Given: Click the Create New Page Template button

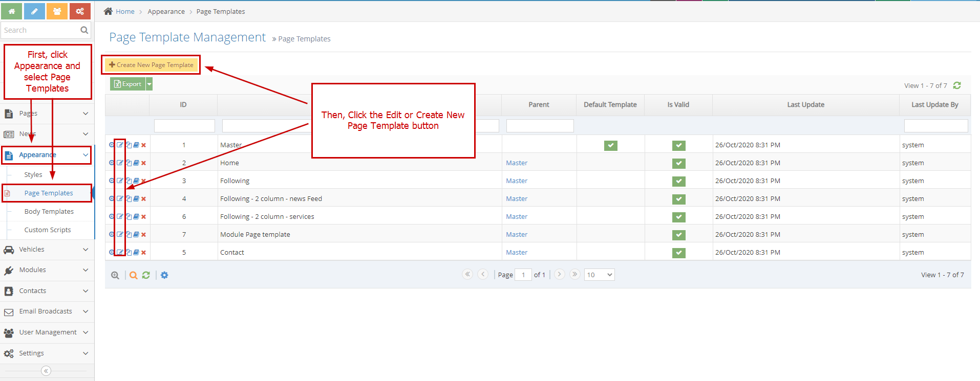Looking at the screenshot, I should coord(152,65).
